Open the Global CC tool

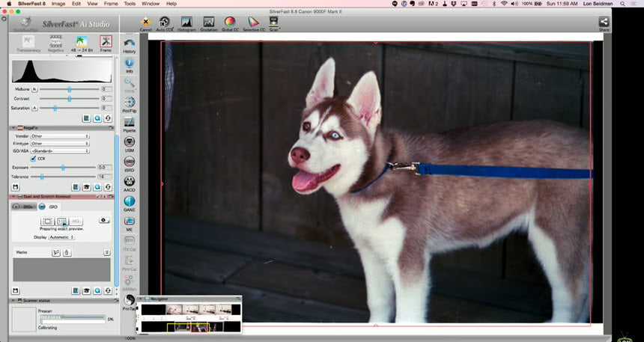click(230, 24)
